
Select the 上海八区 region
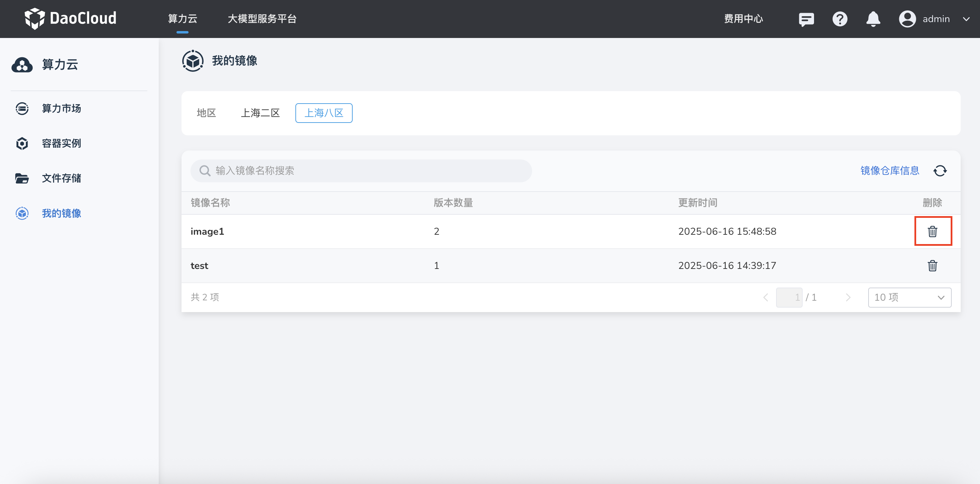(324, 113)
